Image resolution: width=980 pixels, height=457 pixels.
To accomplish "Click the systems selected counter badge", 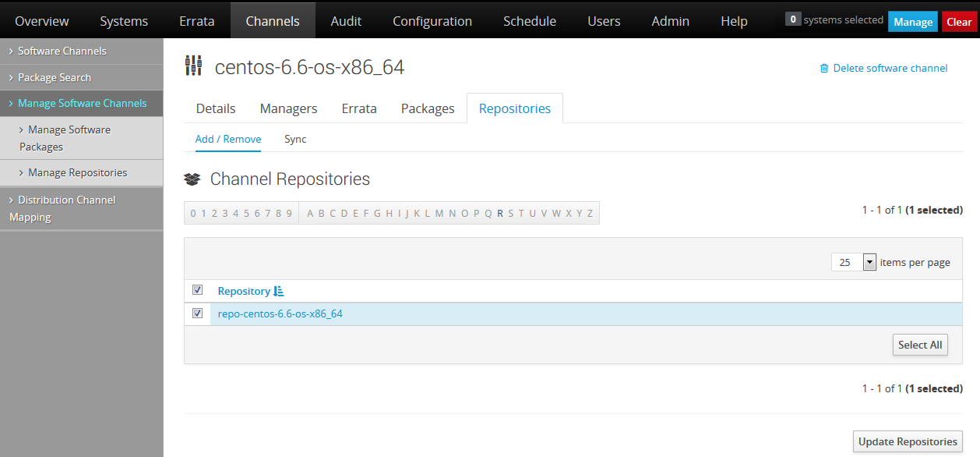I will point(793,19).
